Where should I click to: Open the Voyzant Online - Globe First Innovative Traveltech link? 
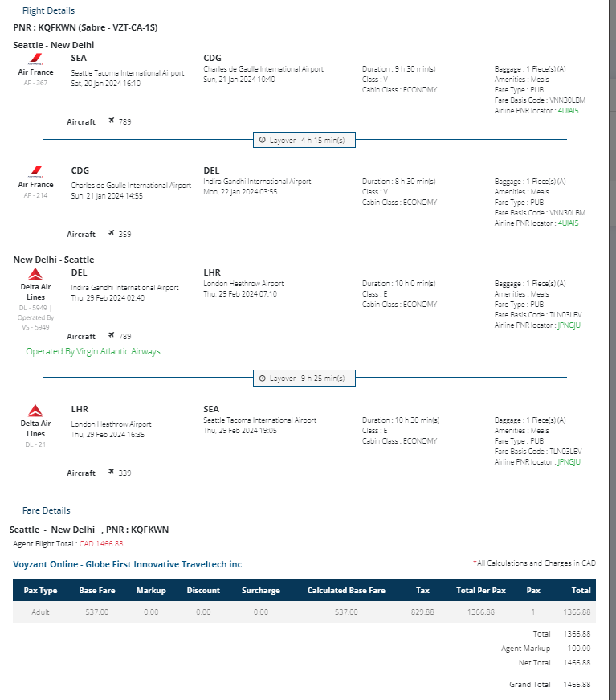click(128, 564)
